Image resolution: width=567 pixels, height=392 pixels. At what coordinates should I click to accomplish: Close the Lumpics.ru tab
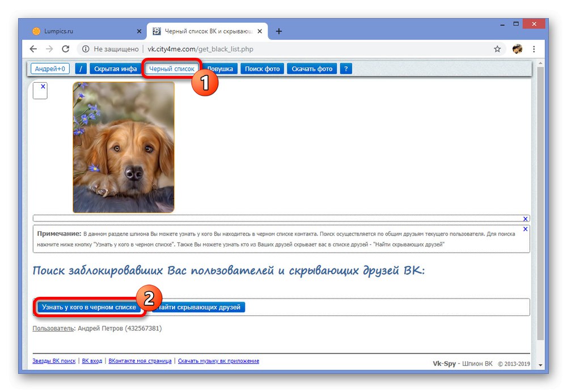(139, 31)
